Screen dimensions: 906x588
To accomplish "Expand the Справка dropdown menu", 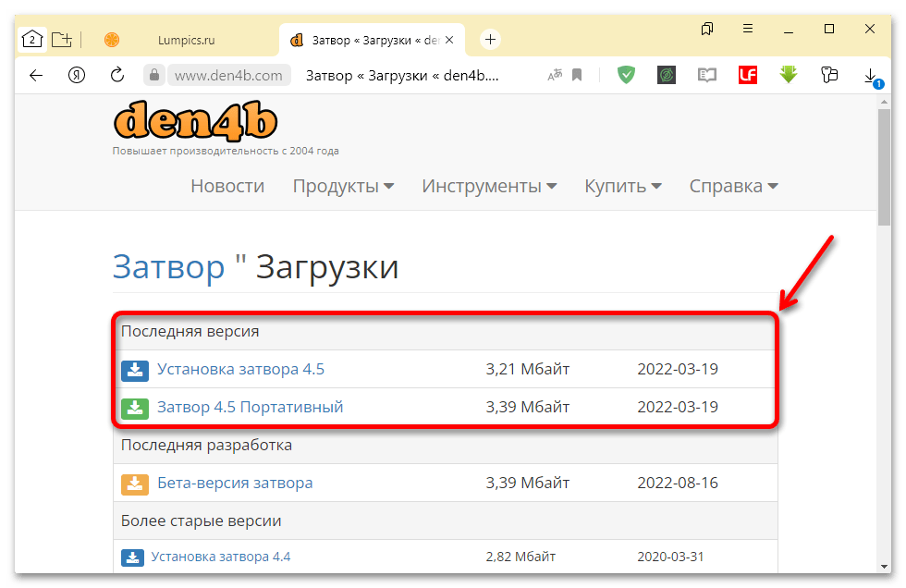I will (x=734, y=186).
